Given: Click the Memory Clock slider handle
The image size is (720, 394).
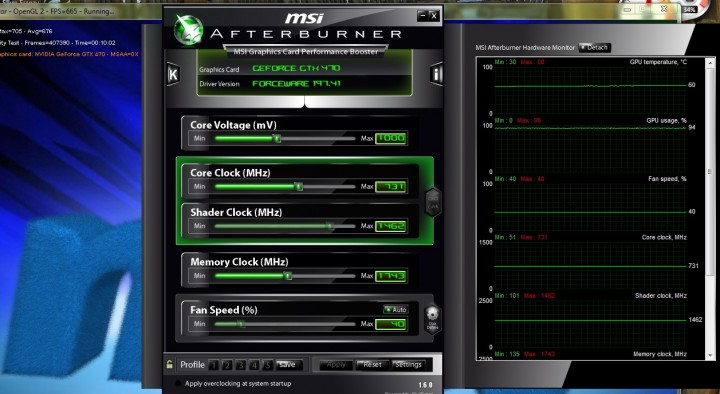Looking at the screenshot, I should click(x=287, y=276).
